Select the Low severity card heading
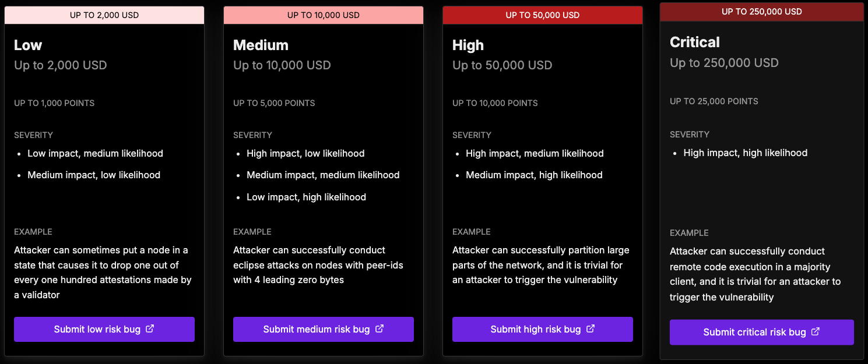The height and width of the screenshot is (364, 868). point(28,45)
